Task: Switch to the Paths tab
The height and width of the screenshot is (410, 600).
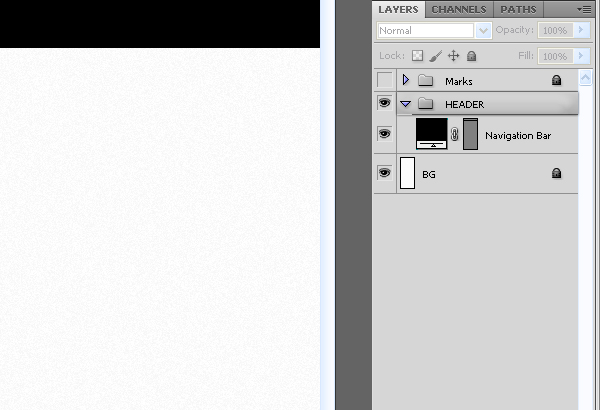Action: (x=518, y=10)
